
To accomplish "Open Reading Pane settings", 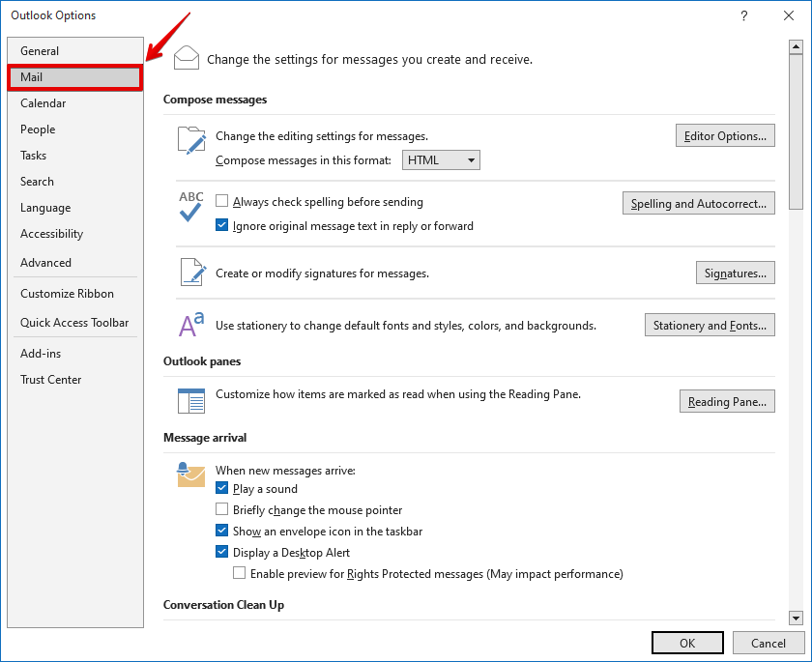I will pos(727,402).
